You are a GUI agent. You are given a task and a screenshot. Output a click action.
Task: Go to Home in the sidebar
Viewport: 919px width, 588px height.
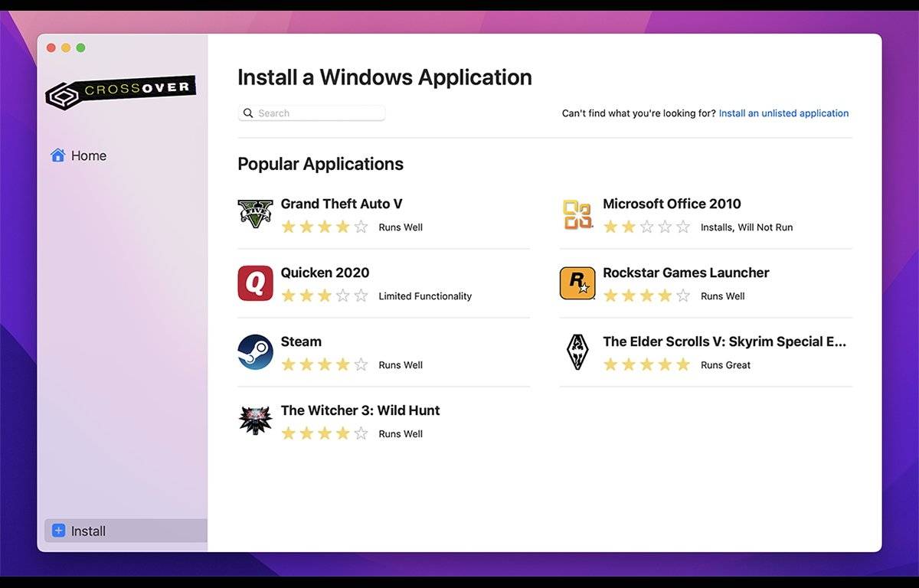coord(88,155)
